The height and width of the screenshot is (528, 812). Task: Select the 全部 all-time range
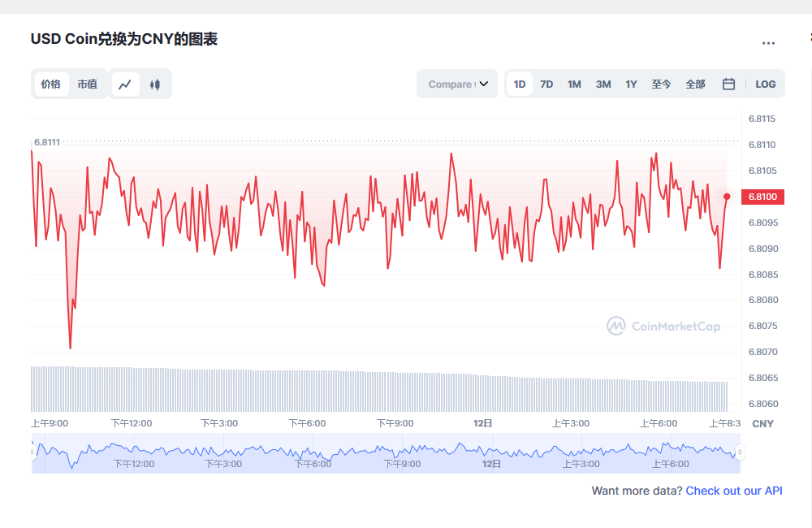click(696, 84)
